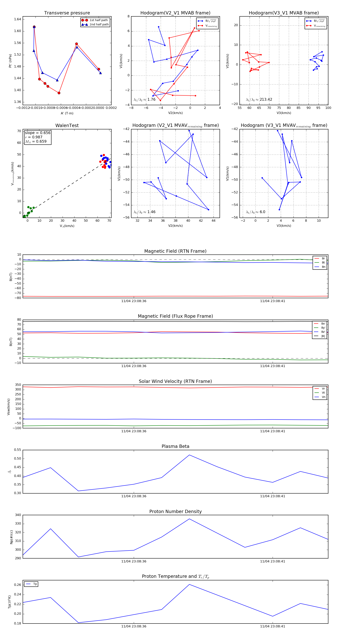
Task: Select the Bx' legend entry
Action: (x=320, y=324)
